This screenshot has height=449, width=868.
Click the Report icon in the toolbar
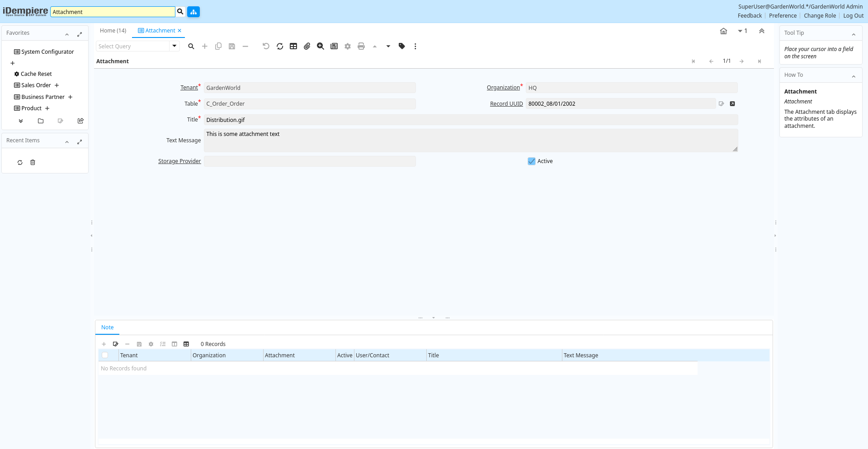334,46
